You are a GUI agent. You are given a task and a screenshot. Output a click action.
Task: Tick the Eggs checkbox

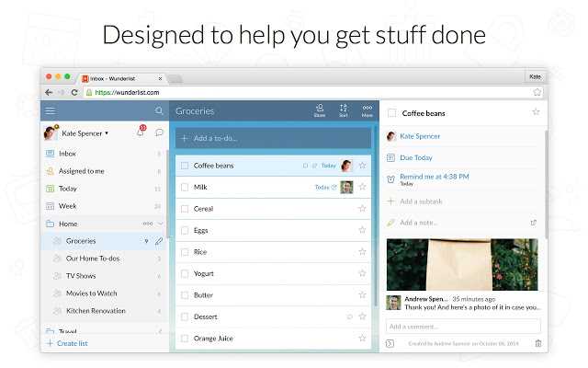pyautogui.click(x=185, y=230)
